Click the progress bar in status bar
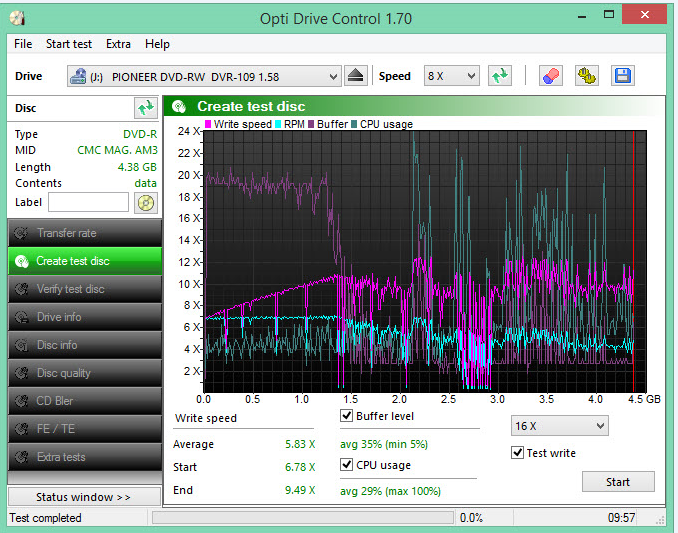Viewport: 678px width, 533px height. [x=303, y=517]
